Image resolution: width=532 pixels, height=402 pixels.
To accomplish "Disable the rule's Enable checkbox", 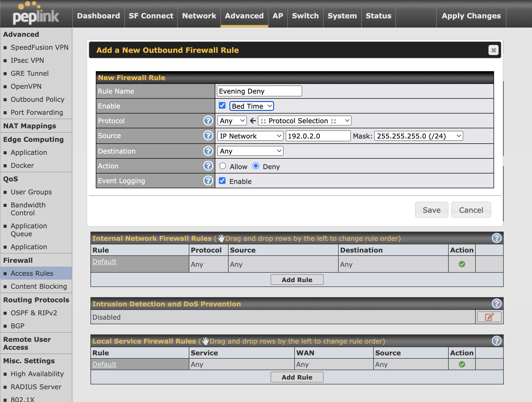I will pyautogui.click(x=222, y=105).
